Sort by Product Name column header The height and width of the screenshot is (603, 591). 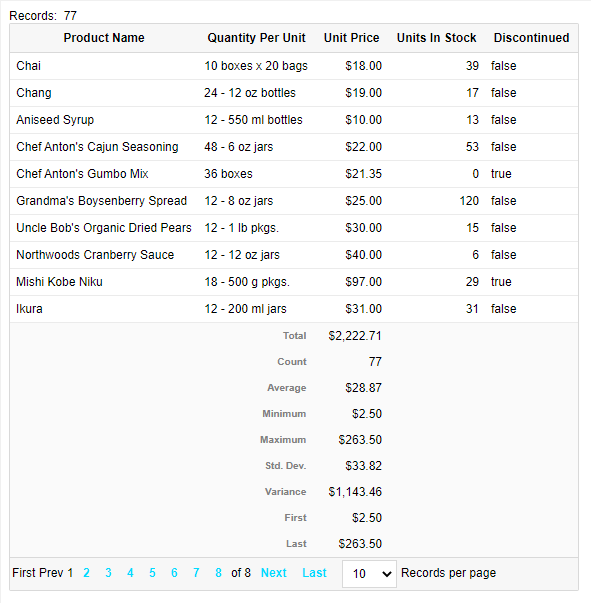(104, 38)
